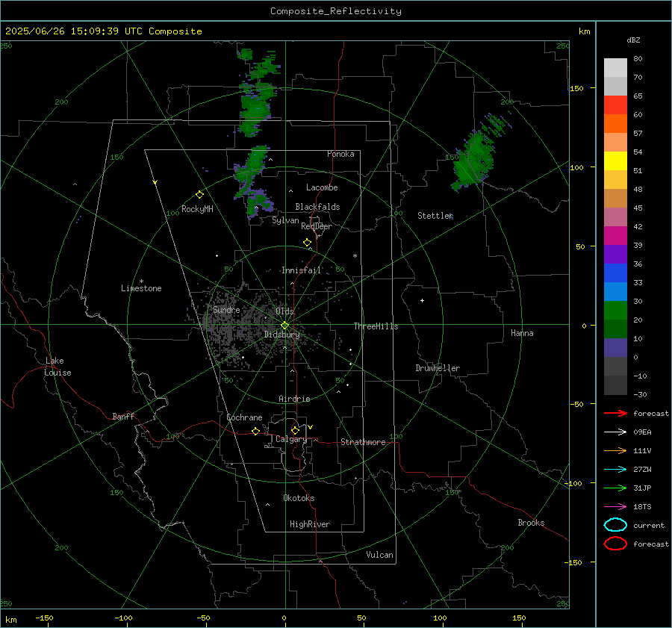672x628 pixels.
Task: Select the white 09EA arrow icon
Action: (615, 432)
